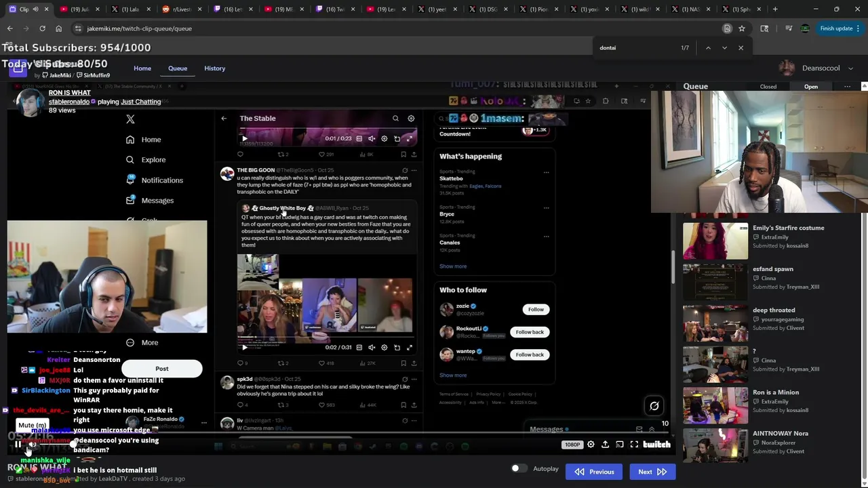Click the Messages item in the video's X sidebar
This screenshot has width=868, height=488.
click(150, 201)
